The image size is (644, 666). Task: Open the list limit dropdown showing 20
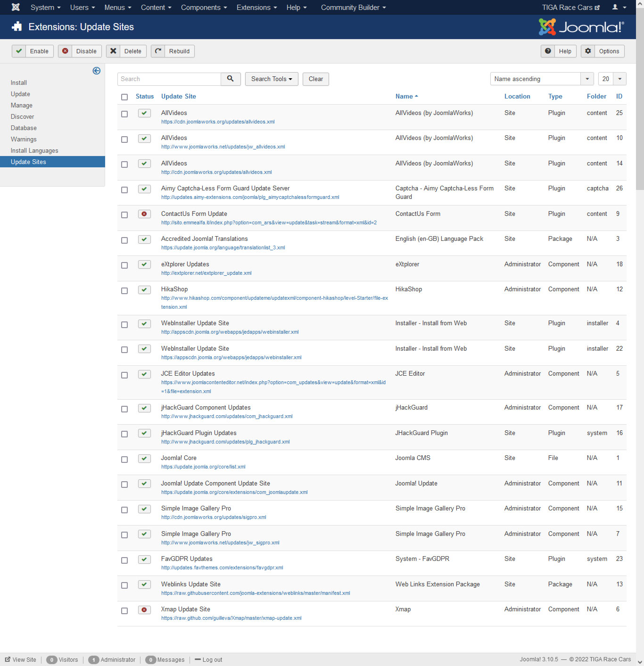[612, 79]
